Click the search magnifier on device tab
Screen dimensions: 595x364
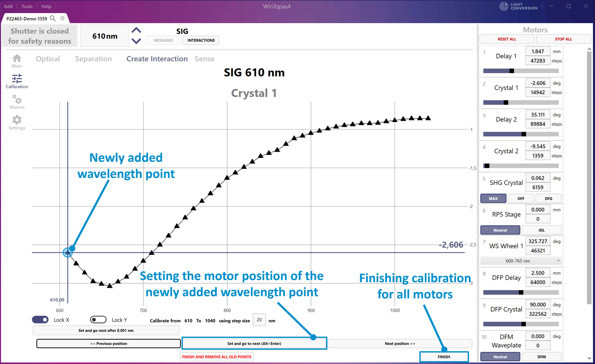(53, 18)
